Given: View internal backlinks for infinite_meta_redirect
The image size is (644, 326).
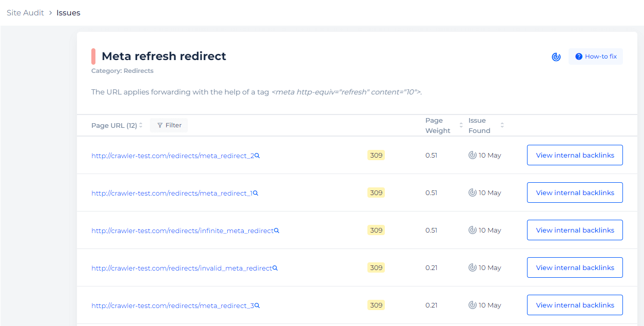Looking at the screenshot, I should tap(575, 230).
